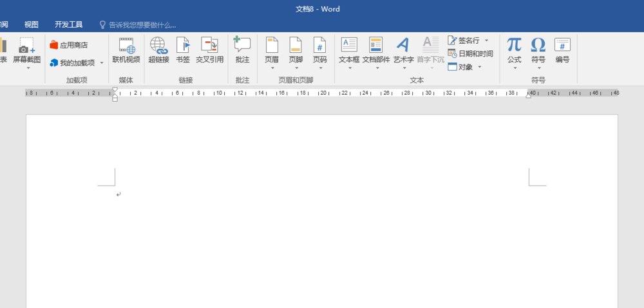Open 文档部件 quick parts icon
644x308 pixels.
tap(376, 44)
